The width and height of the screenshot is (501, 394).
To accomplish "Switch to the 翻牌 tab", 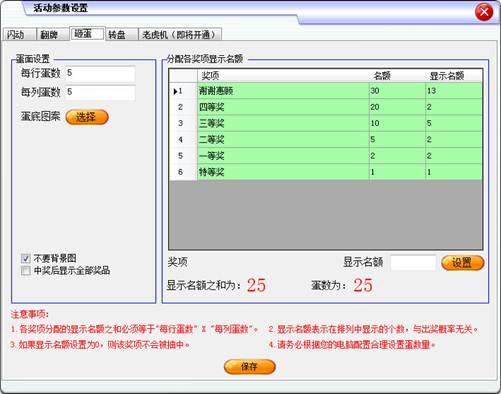I will point(53,34).
